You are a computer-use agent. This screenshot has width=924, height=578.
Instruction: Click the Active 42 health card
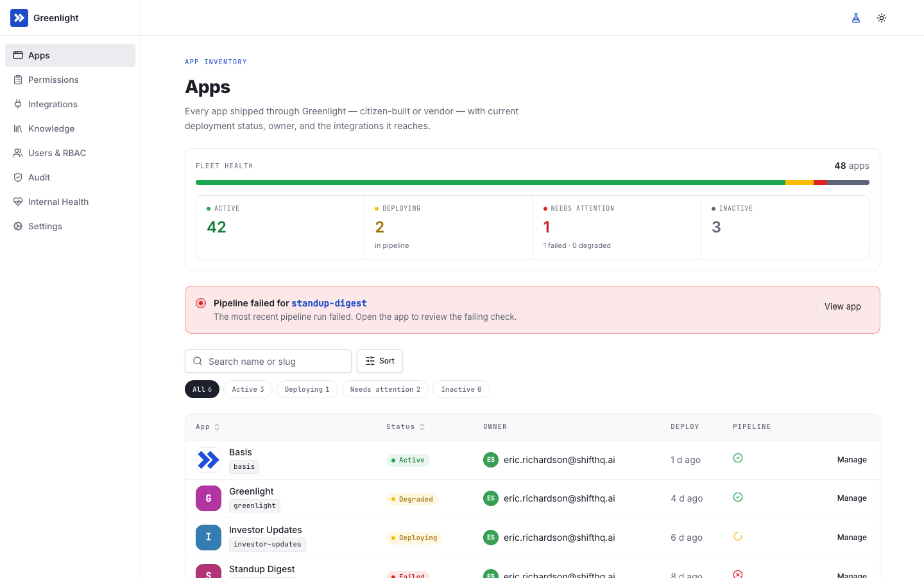(280, 227)
